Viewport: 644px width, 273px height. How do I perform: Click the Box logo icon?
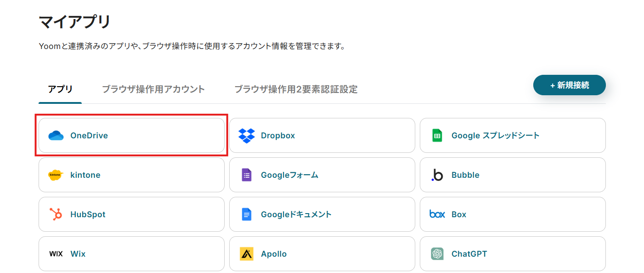pyautogui.click(x=437, y=214)
